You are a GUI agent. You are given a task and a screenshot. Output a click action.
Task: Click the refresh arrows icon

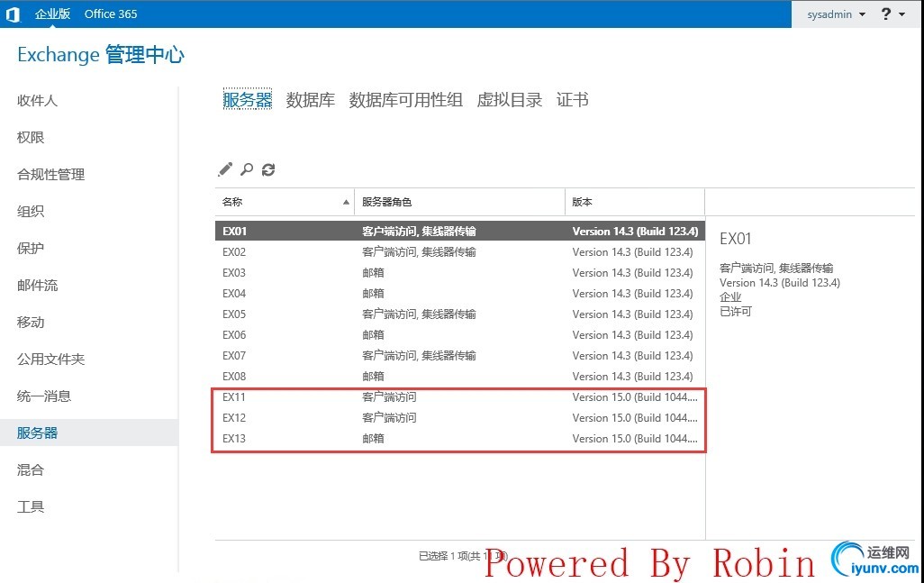268,169
